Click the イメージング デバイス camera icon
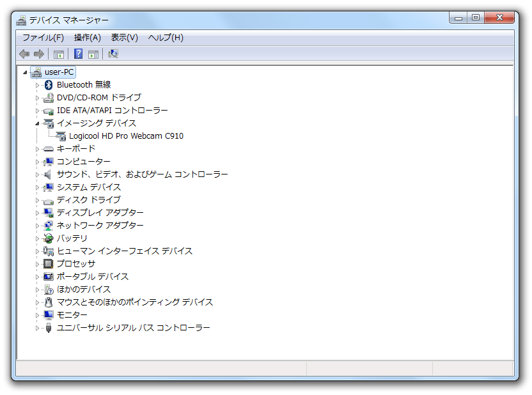 (49, 123)
